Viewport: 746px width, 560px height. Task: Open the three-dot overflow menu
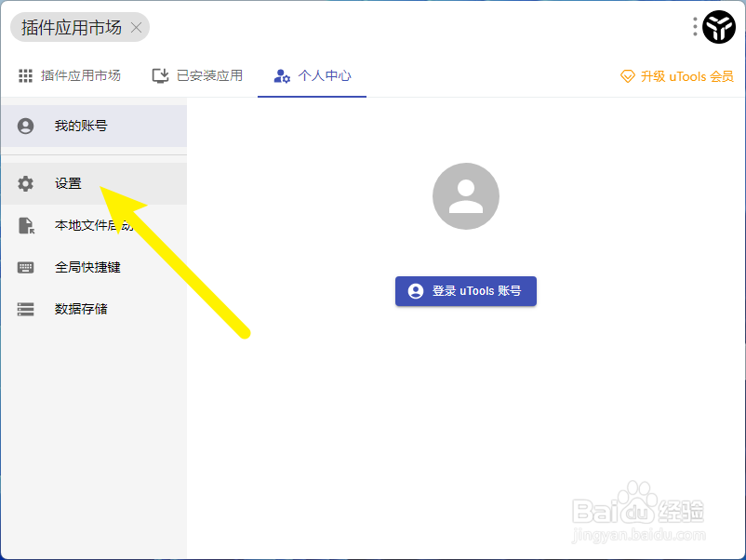(694, 27)
